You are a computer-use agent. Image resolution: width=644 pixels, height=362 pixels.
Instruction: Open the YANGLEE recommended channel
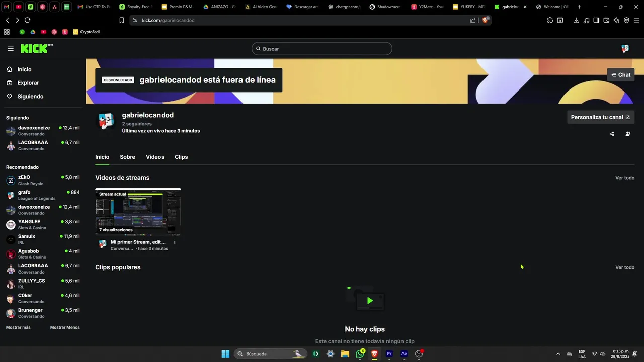(x=43, y=224)
